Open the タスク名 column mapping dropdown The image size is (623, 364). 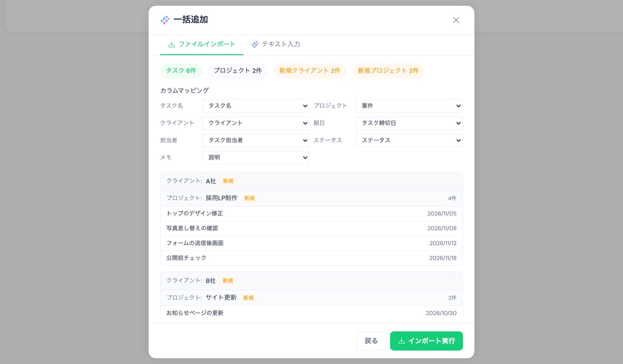(x=256, y=106)
